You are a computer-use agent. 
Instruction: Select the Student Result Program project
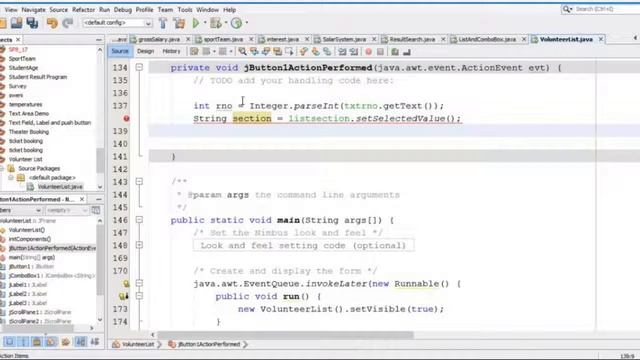38,77
